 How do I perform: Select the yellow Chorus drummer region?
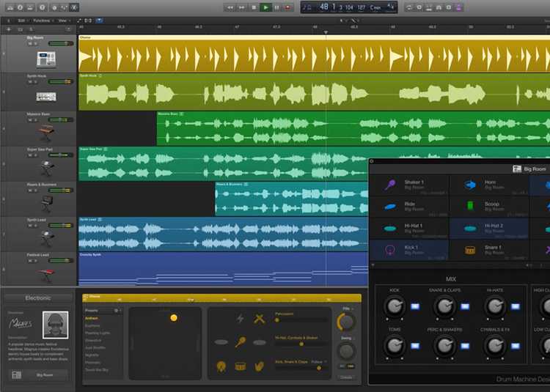(x=315, y=53)
